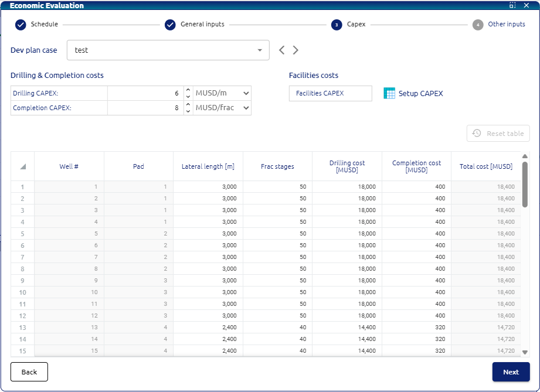The width and height of the screenshot is (540, 392).
Task: Increase Drilling CAPEX value with up arrow
Action: pos(188,90)
